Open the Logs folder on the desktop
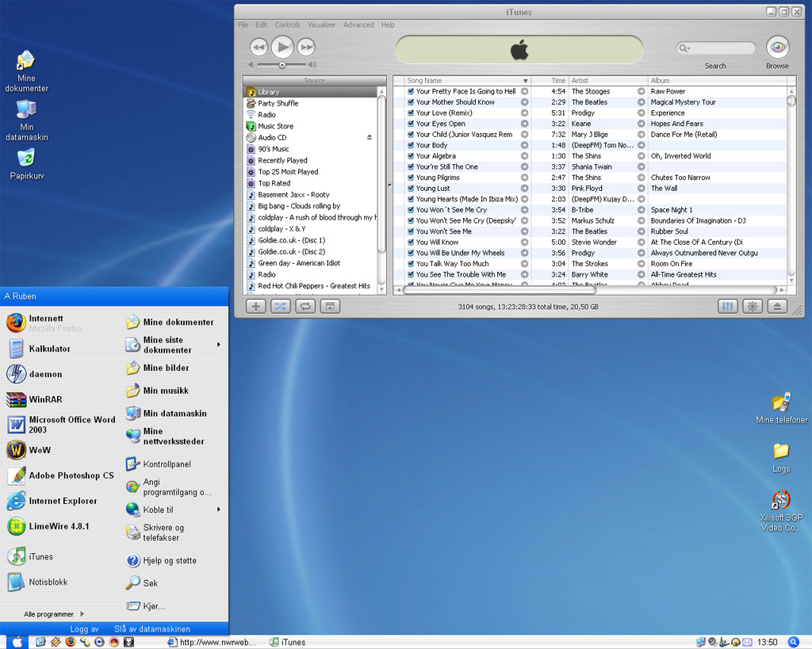The image size is (812, 649). 781,458
